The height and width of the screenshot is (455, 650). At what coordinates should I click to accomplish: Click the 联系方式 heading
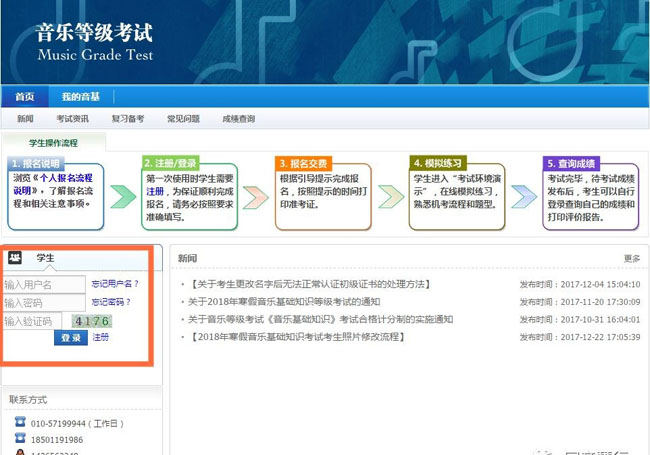coord(28,400)
